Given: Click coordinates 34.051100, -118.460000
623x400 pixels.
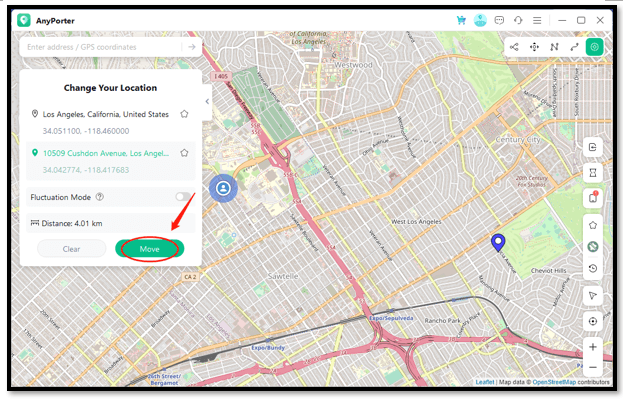Looking at the screenshot, I should tap(86, 131).
